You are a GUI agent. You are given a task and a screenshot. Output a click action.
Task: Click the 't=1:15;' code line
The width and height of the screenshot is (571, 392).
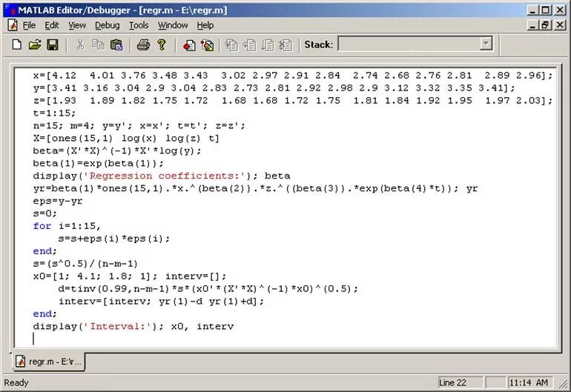click(54, 113)
